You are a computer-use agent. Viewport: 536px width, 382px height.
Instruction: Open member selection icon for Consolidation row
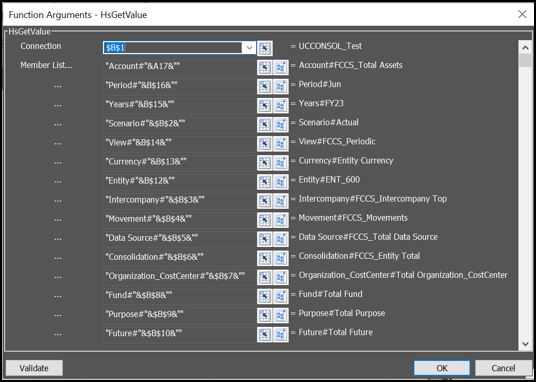[281, 258]
